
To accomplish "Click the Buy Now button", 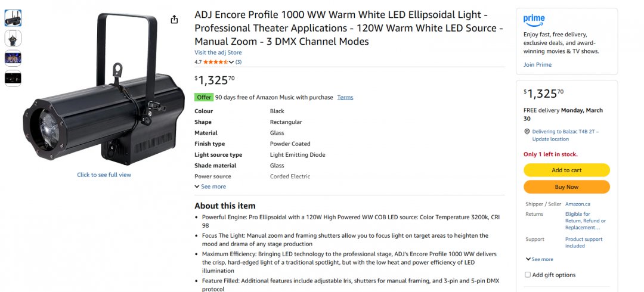I will (566, 187).
